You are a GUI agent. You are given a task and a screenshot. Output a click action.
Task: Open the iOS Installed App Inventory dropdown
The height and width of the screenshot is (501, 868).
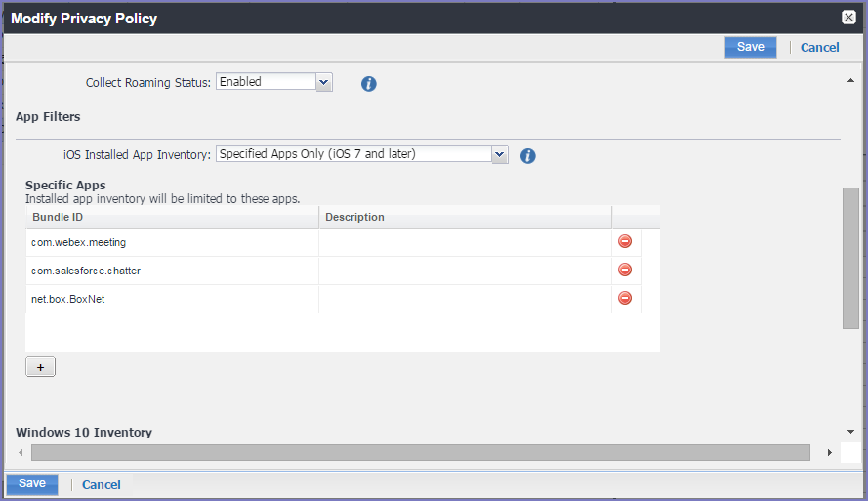point(499,154)
